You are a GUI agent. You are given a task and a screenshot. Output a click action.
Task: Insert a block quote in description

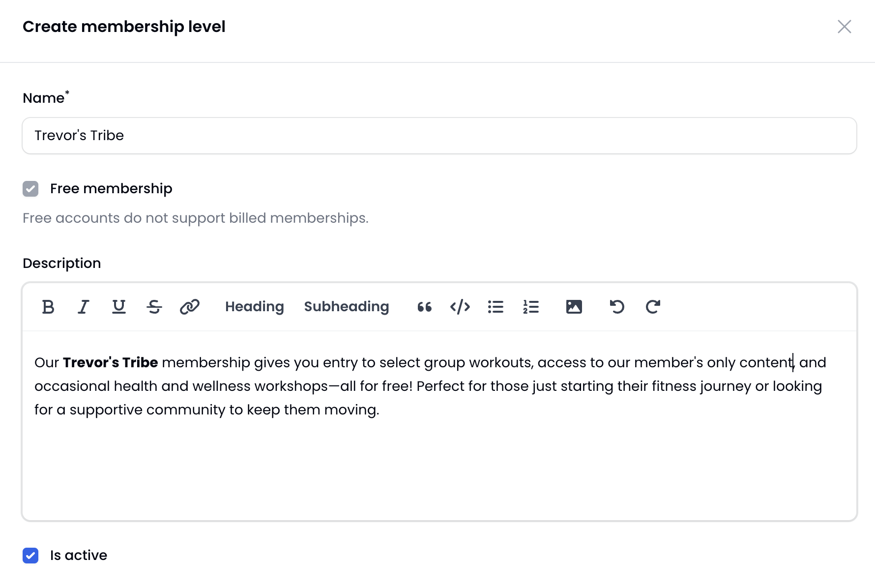425,307
